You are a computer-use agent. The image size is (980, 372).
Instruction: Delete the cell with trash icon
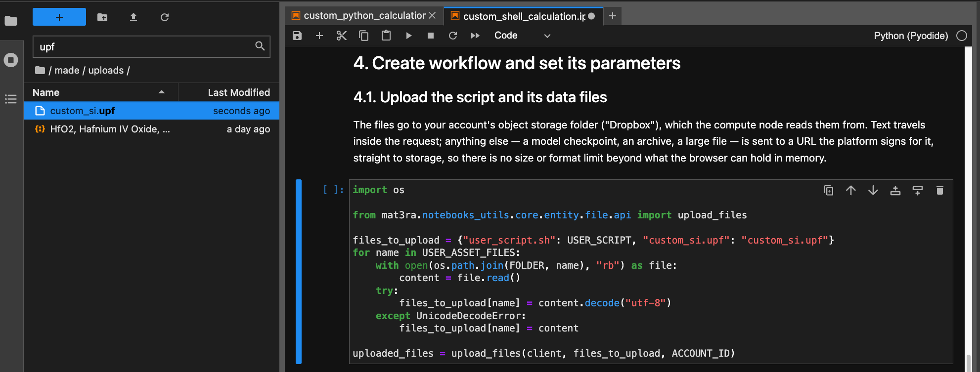[940, 190]
